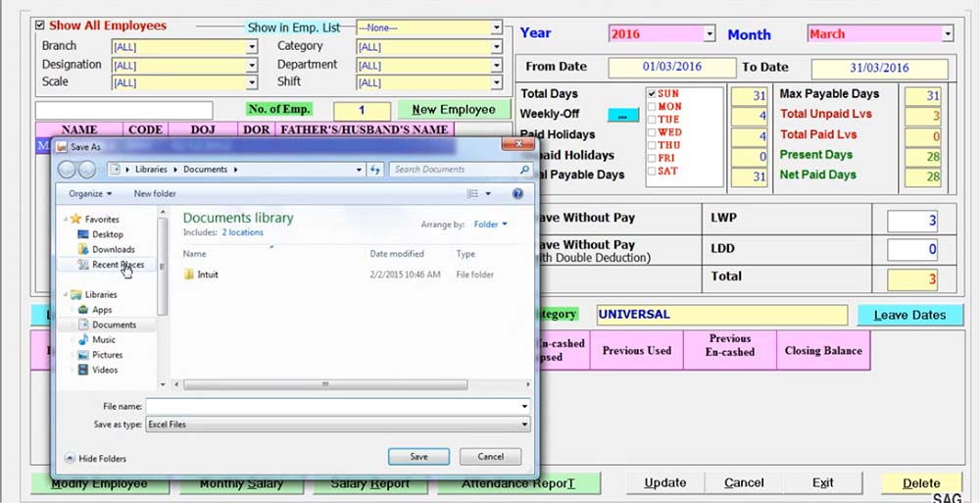Open the Pictures library in sidebar

click(x=107, y=355)
